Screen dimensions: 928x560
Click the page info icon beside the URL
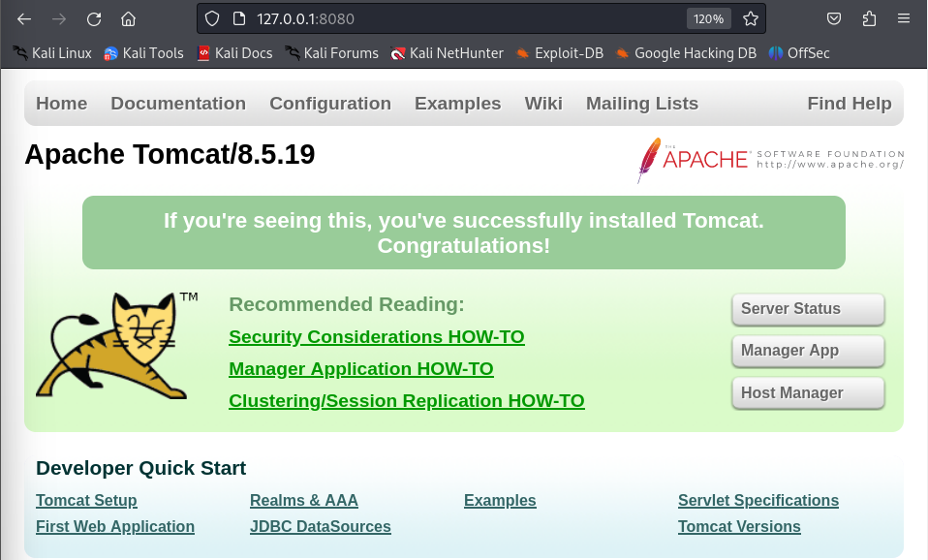[239, 19]
